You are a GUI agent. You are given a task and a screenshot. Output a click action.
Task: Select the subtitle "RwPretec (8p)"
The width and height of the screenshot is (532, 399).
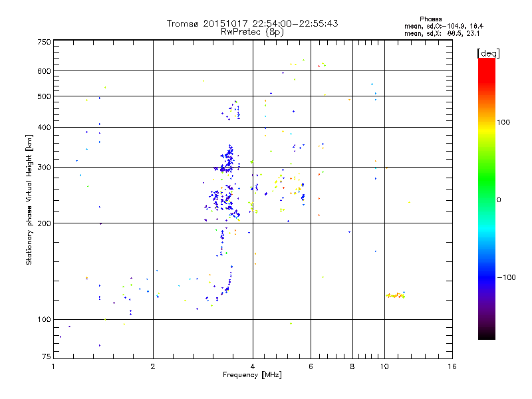click(252, 32)
